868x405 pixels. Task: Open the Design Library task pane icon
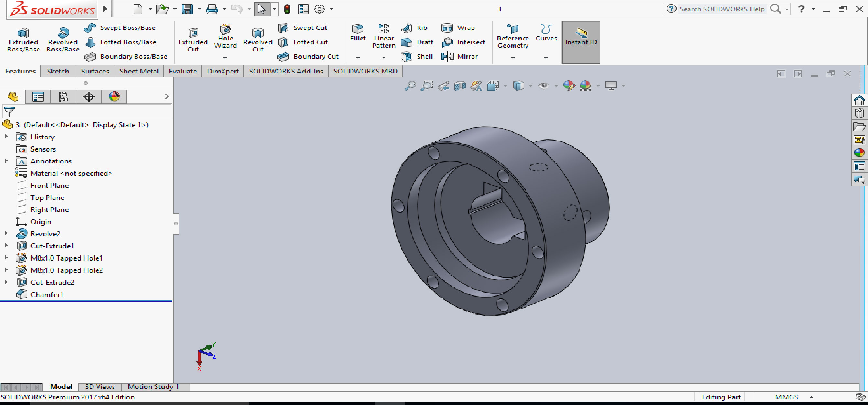(860, 113)
